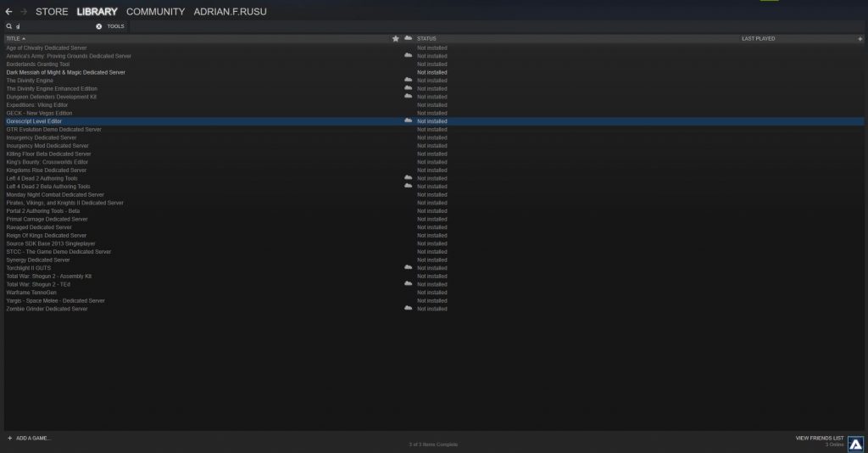This screenshot has width=868, height=453.
Task: Click cloud icon for Torchlight II GUTS
Action: [x=408, y=267]
